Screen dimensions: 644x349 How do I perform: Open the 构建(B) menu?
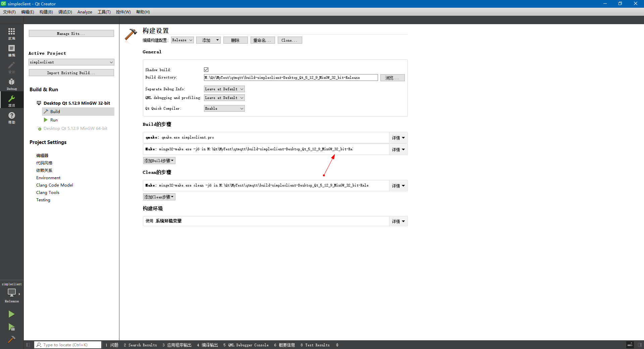click(x=46, y=12)
